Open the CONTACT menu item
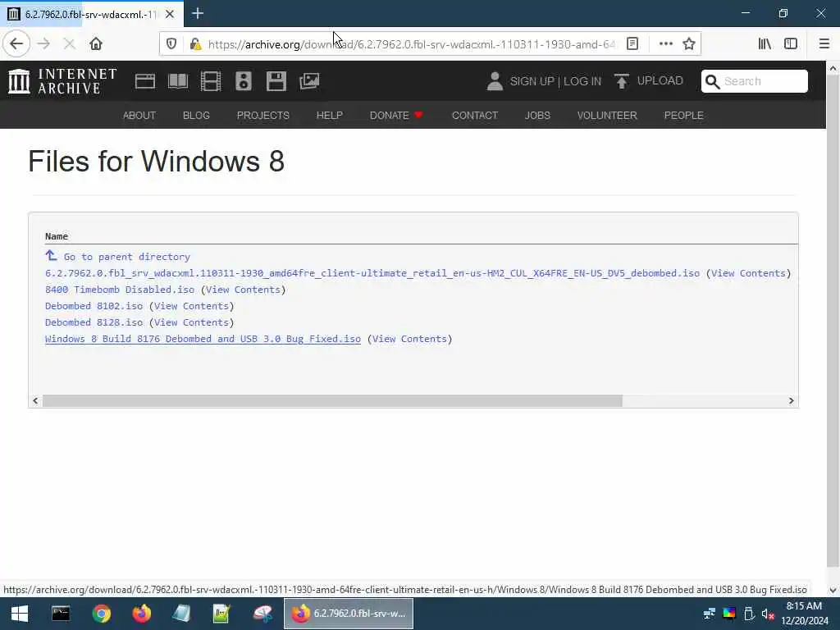 point(475,115)
